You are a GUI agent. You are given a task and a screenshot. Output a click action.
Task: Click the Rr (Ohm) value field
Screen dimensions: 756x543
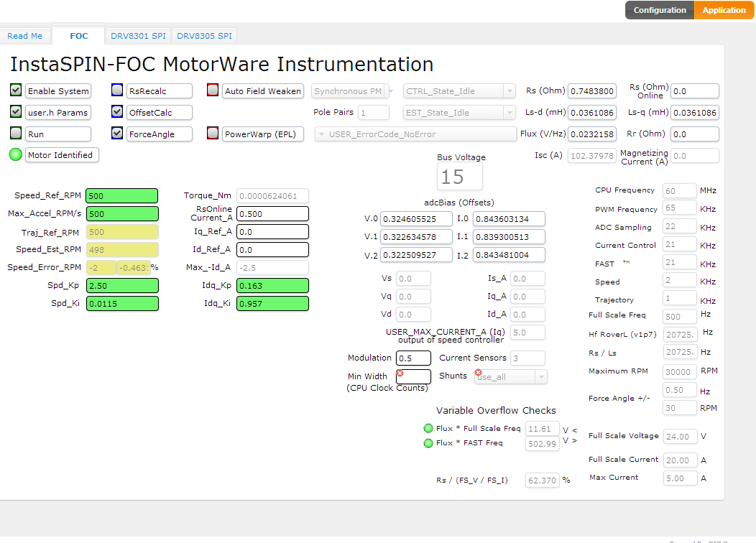(x=695, y=134)
